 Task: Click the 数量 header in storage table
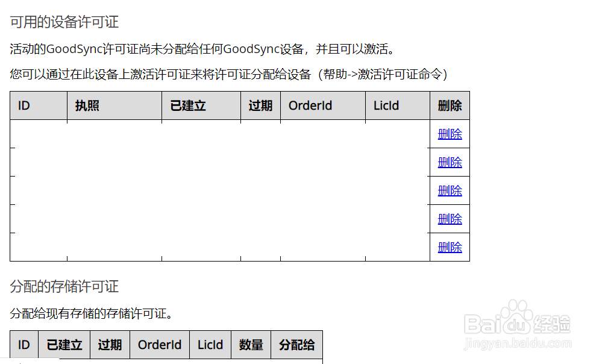coord(251,344)
